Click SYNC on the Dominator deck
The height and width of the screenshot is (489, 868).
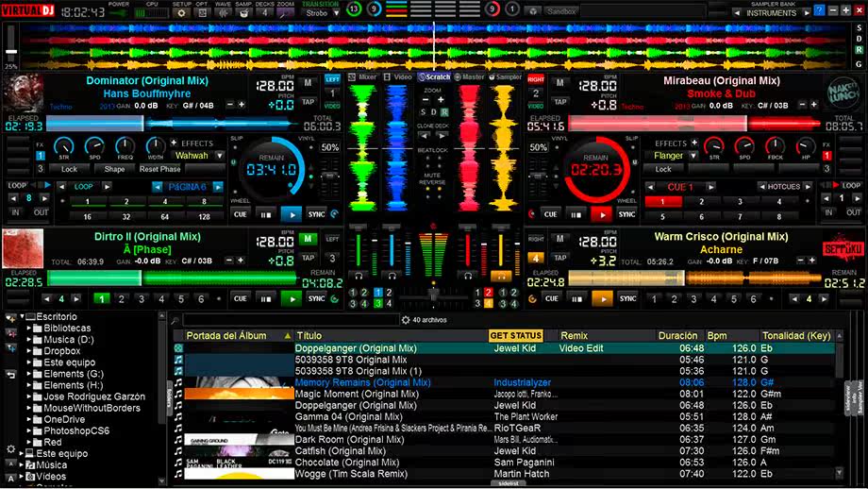pyautogui.click(x=317, y=214)
